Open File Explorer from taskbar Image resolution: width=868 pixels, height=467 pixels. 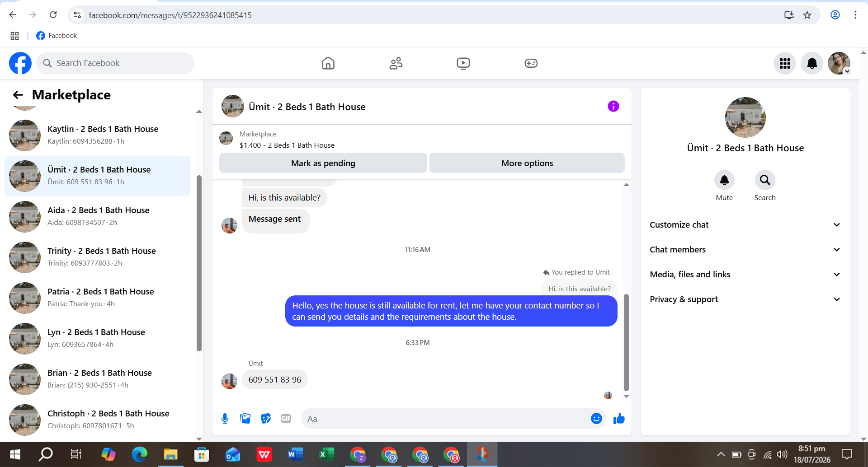coord(170,454)
